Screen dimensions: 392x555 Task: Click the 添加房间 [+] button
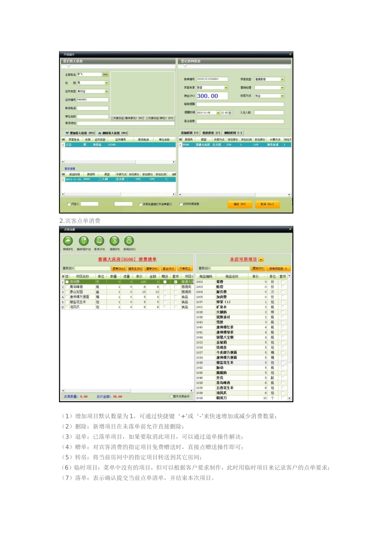tap(190, 133)
